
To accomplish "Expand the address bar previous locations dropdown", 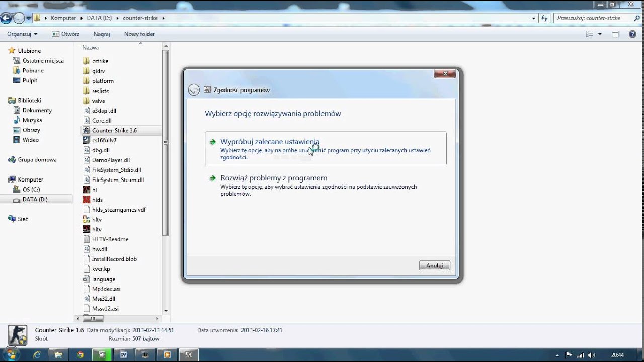I will [534, 18].
